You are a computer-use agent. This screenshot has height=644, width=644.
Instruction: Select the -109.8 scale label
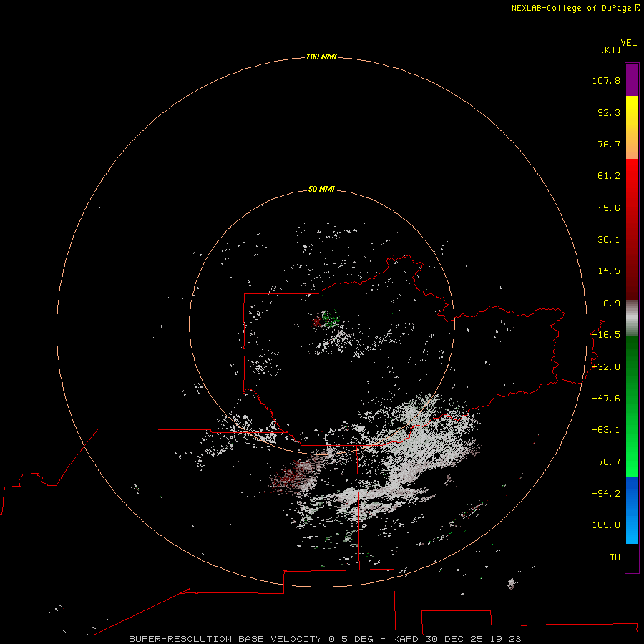tap(603, 525)
